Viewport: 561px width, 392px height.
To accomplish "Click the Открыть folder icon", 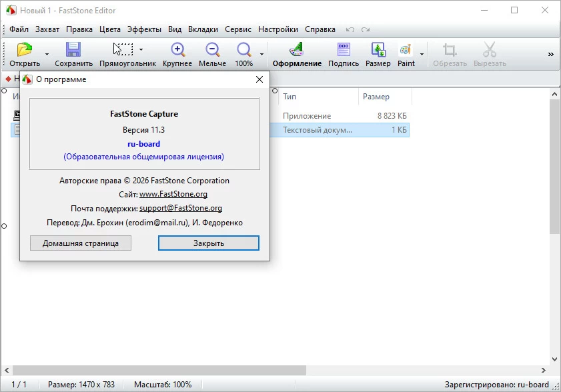I will click(x=24, y=49).
